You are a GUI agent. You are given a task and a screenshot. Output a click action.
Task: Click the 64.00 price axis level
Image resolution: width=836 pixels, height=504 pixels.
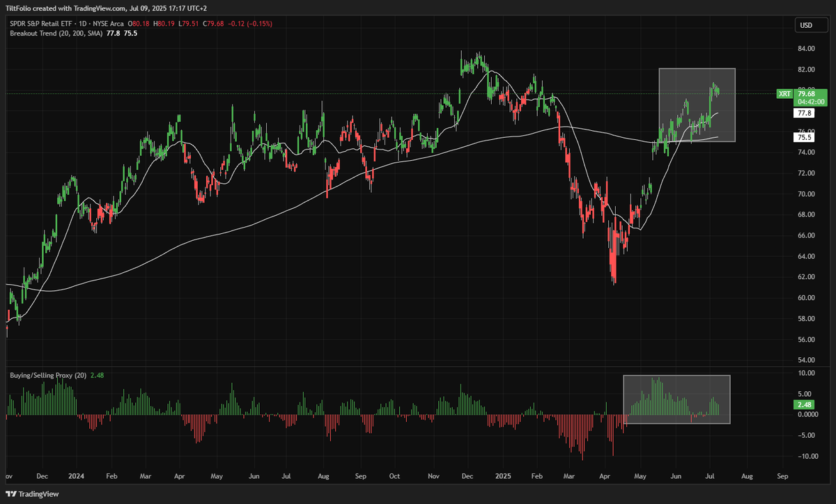[x=807, y=256]
